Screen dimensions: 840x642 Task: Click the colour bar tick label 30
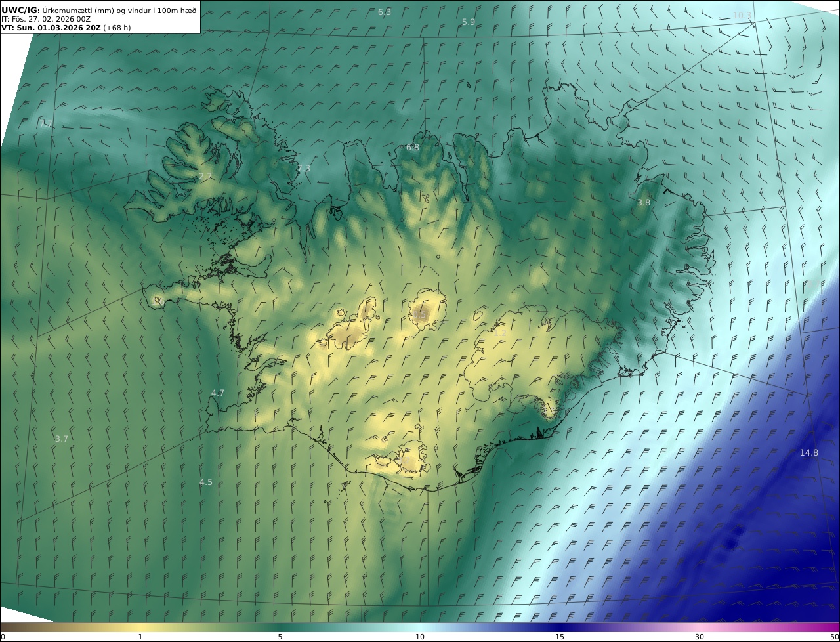click(x=700, y=637)
